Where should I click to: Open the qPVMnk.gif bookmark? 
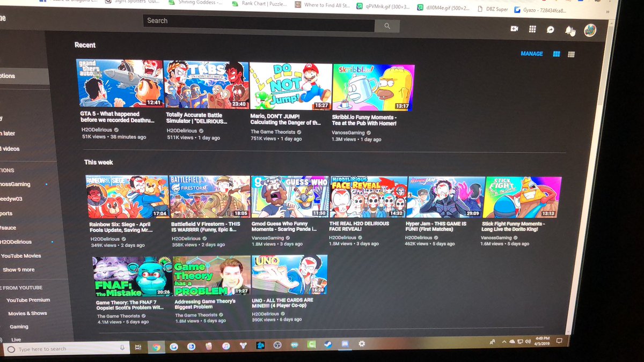click(383, 6)
